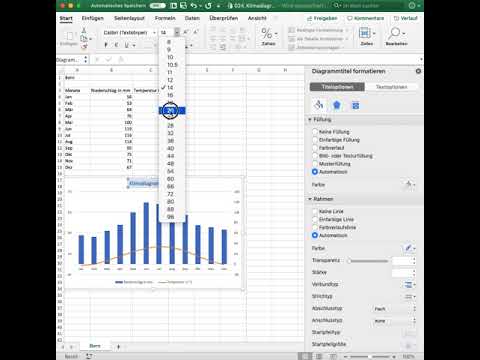
Task: Switch to Textoptionen tab in format pane
Action: 391,87
